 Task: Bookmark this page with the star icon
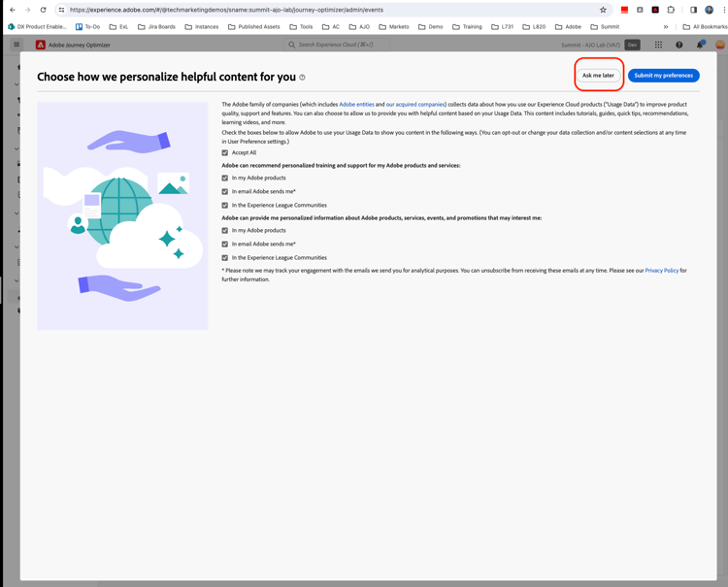pyautogui.click(x=603, y=10)
